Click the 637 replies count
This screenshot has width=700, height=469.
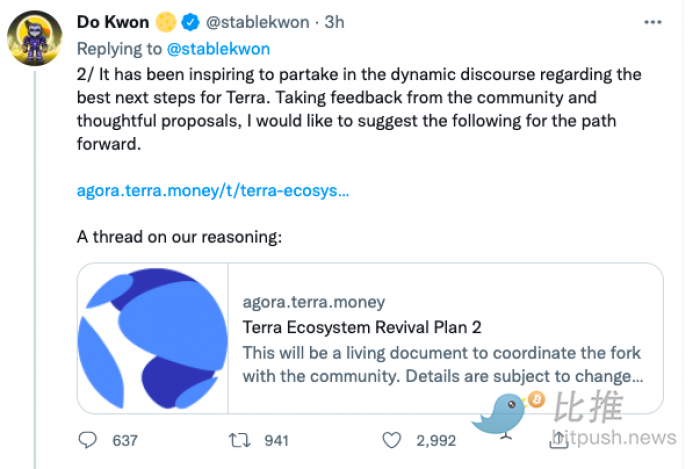(x=125, y=441)
